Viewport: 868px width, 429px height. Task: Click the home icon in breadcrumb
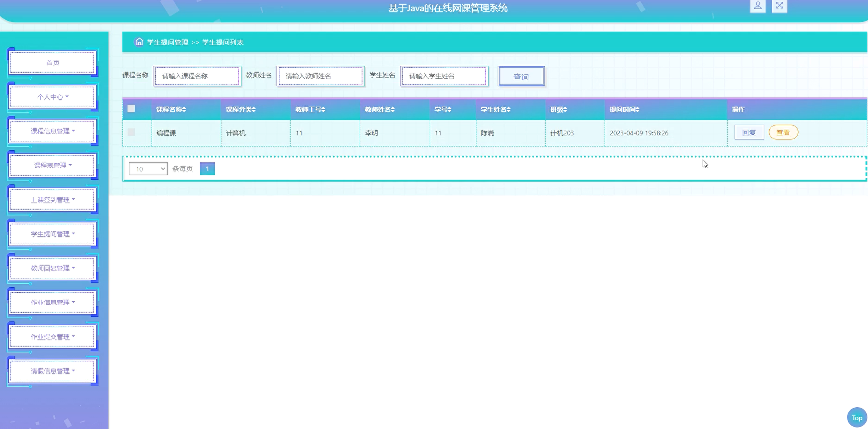click(139, 42)
